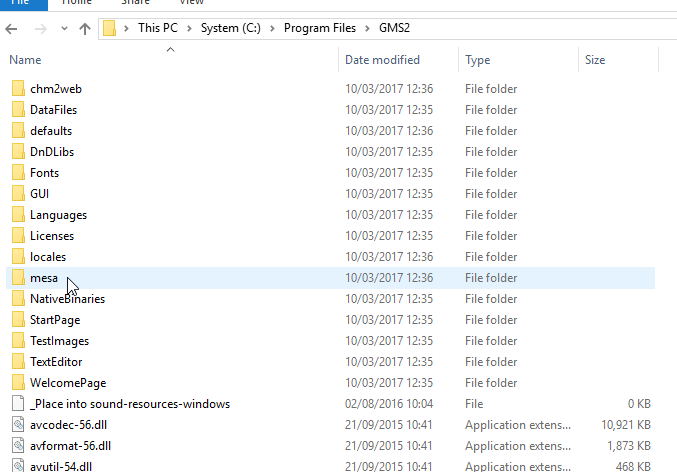The image size is (677, 472).
Task: Click GMS2 breadcrumb in address bar
Action: (394, 28)
